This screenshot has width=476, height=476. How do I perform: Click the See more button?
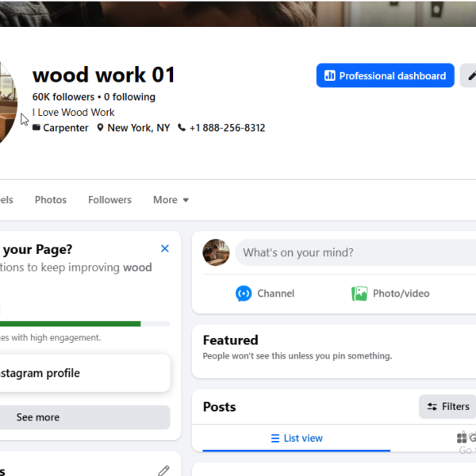tap(85, 417)
